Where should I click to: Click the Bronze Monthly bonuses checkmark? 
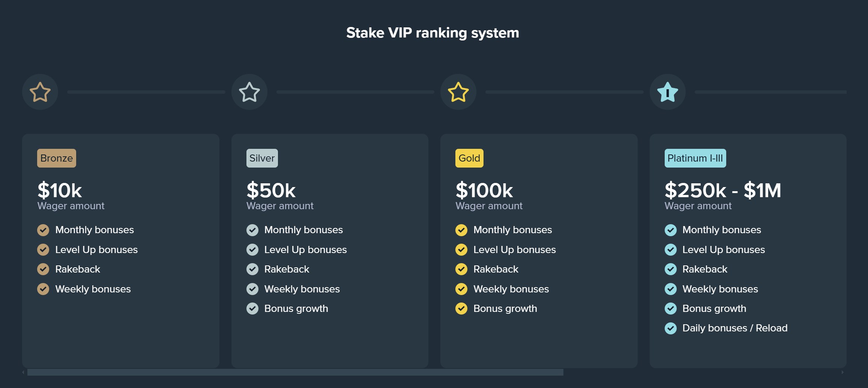[43, 230]
